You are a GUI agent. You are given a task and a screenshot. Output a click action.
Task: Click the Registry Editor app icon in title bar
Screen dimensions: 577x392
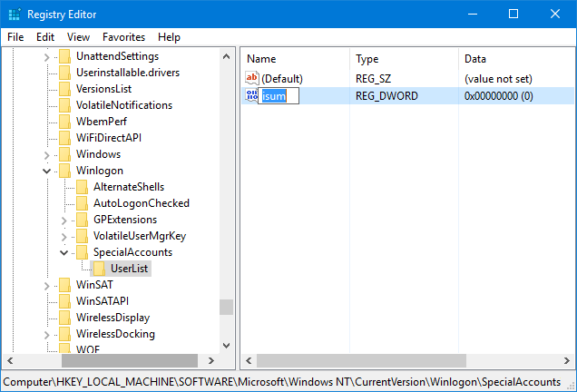[15, 14]
